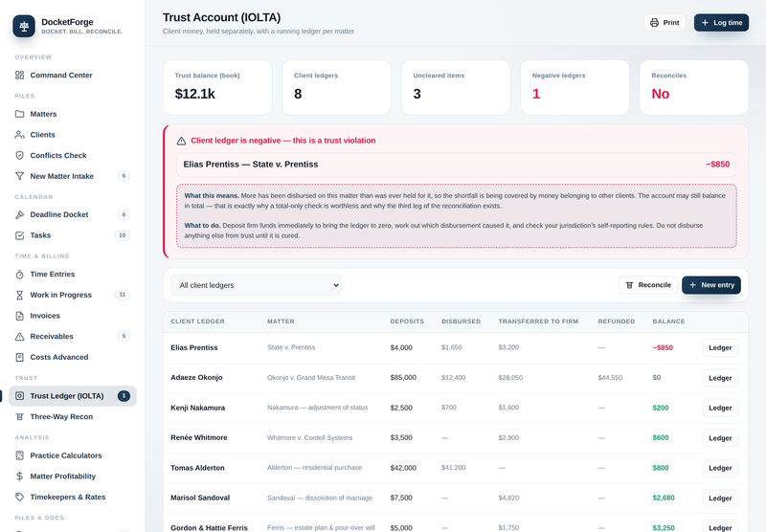Click the Deadline Docket gavel icon
The height and width of the screenshot is (532, 766).
19,214
